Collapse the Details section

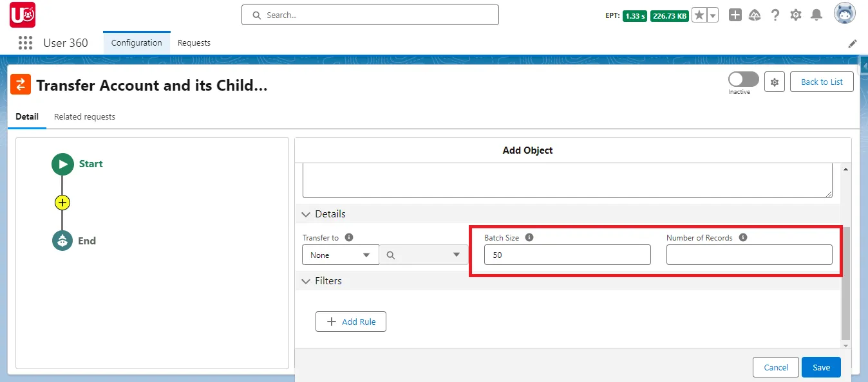click(306, 214)
